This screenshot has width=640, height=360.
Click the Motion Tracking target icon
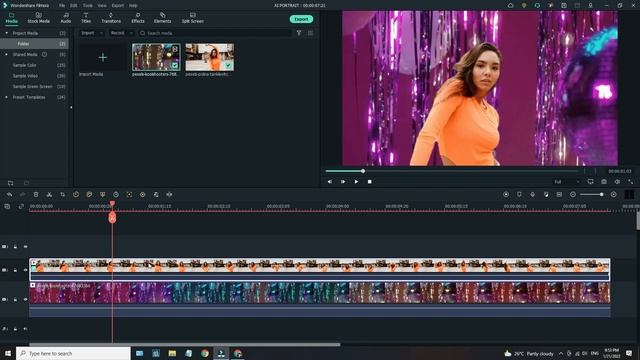[x=129, y=195]
